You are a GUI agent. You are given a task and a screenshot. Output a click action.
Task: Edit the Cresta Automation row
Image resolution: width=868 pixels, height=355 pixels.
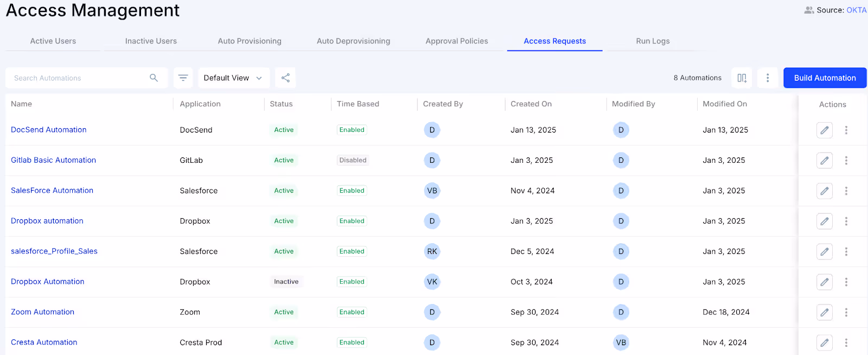click(x=825, y=343)
